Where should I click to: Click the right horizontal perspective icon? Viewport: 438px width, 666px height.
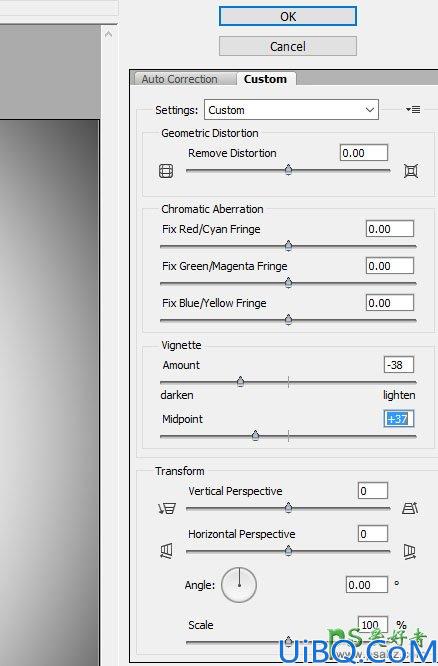[x=410, y=551]
